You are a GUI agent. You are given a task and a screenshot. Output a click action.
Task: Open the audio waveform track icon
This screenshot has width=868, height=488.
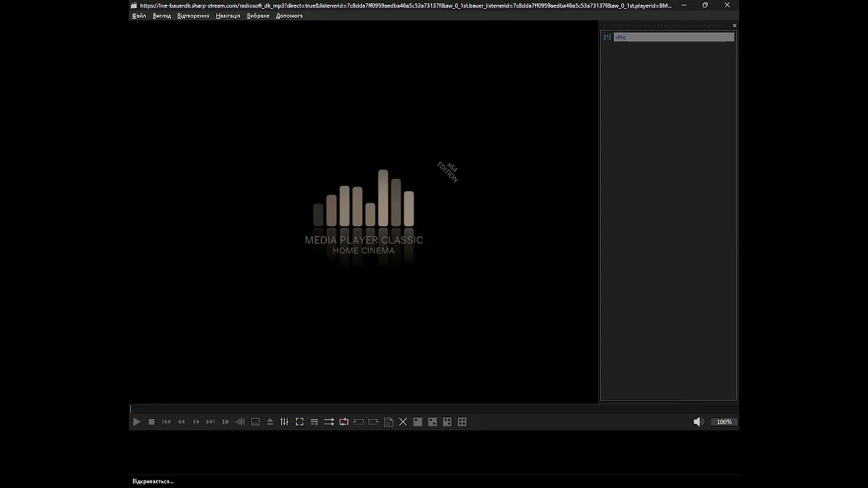tap(240, 422)
